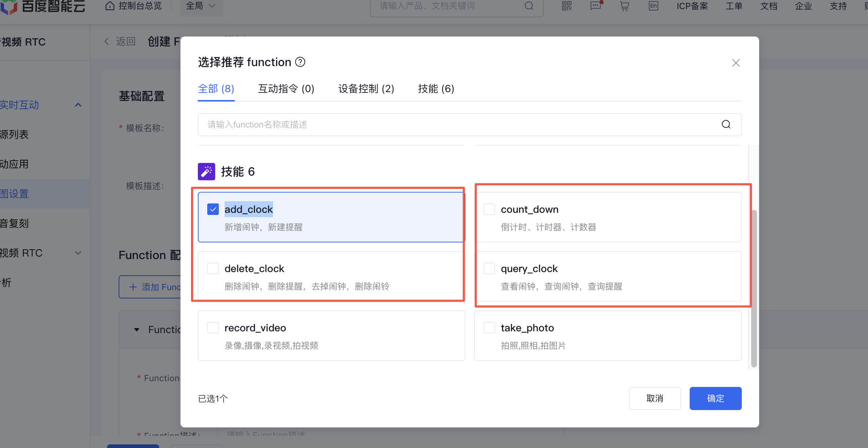Screen dimensions: 868x448
Task: Click the help question-mark icon beside title
Action: pyautogui.click(x=300, y=62)
